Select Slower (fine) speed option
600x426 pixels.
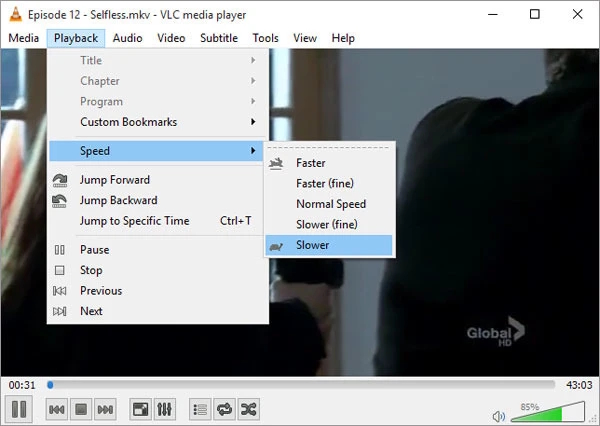(329, 224)
